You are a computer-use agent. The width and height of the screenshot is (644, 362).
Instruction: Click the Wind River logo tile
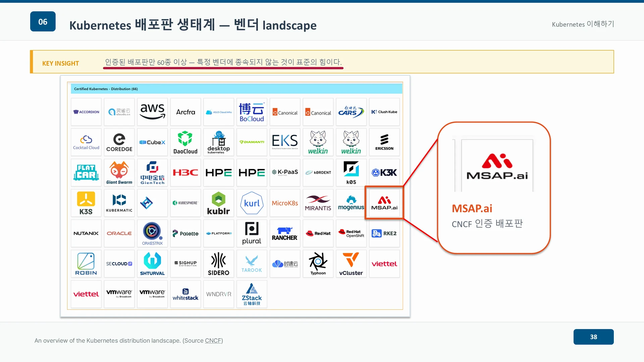click(218, 294)
